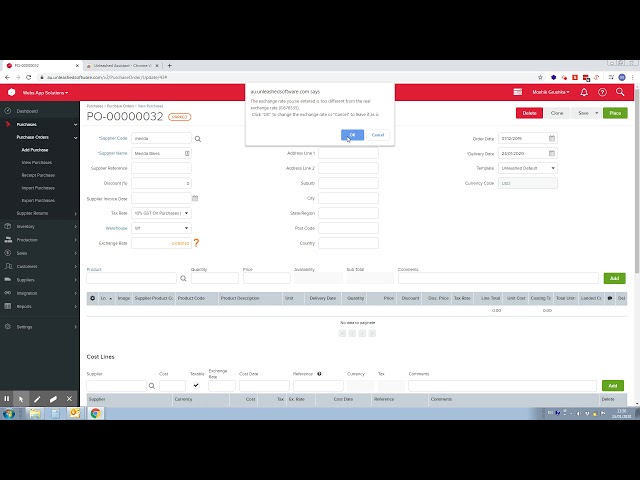Viewport: 640px width, 480px height.
Task: Select Receipt Purchase in sidebar
Action: 38,175
